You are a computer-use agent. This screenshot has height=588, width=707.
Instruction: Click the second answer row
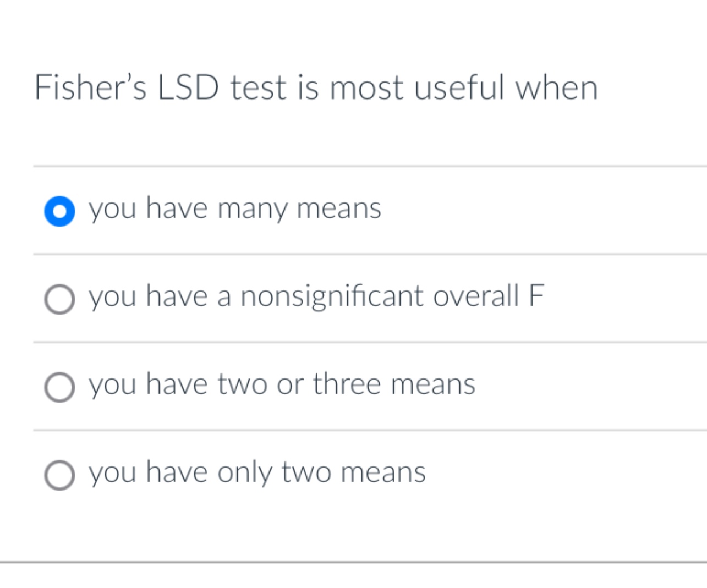click(x=352, y=299)
